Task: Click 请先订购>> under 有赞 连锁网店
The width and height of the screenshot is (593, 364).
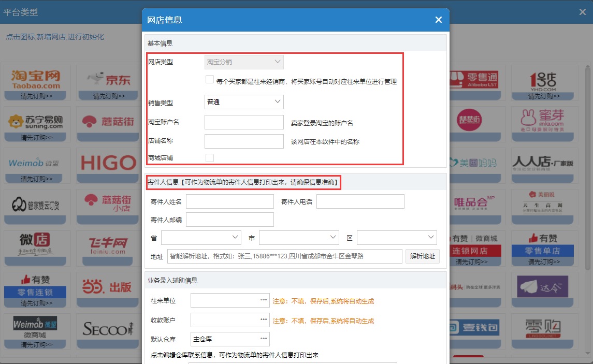Action: tap(471, 261)
